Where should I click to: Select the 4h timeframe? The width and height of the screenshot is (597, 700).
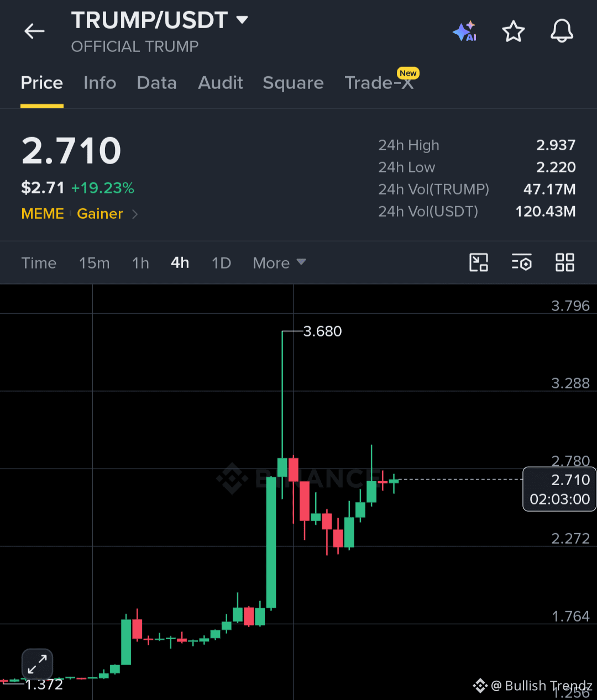(x=180, y=262)
